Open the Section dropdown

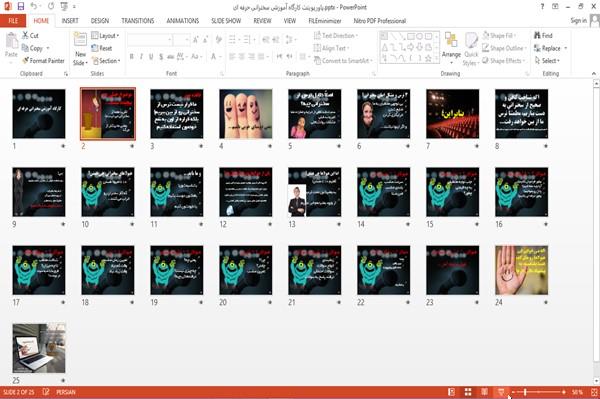click(106, 60)
